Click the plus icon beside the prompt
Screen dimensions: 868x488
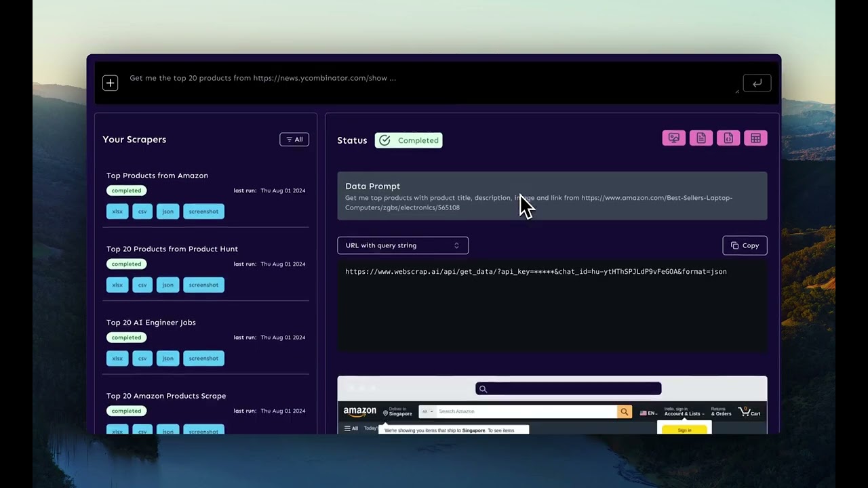(x=110, y=83)
